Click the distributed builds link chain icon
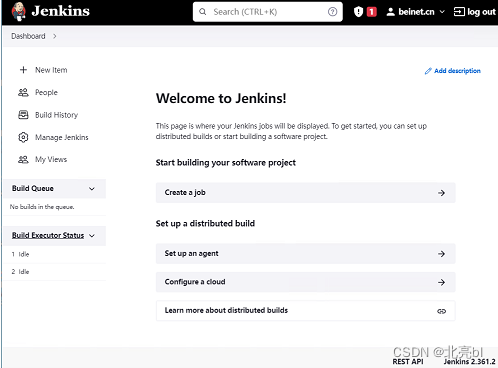Image resolution: width=498 pixels, height=368 pixels. click(442, 311)
